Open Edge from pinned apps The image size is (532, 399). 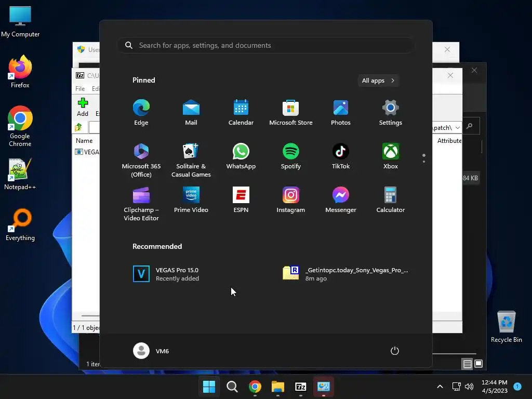[x=141, y=113]
